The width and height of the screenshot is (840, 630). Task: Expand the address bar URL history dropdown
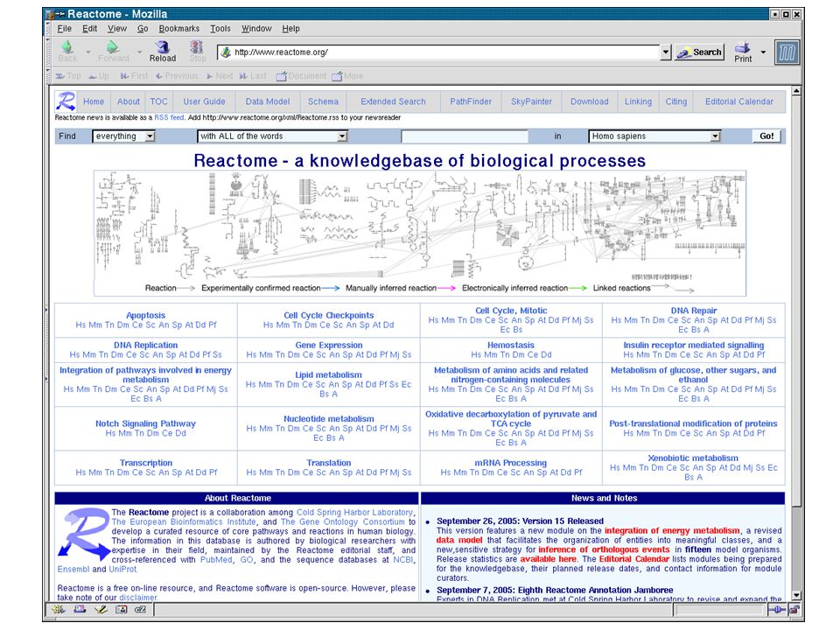pyautogui.click(x=665, y=52)
